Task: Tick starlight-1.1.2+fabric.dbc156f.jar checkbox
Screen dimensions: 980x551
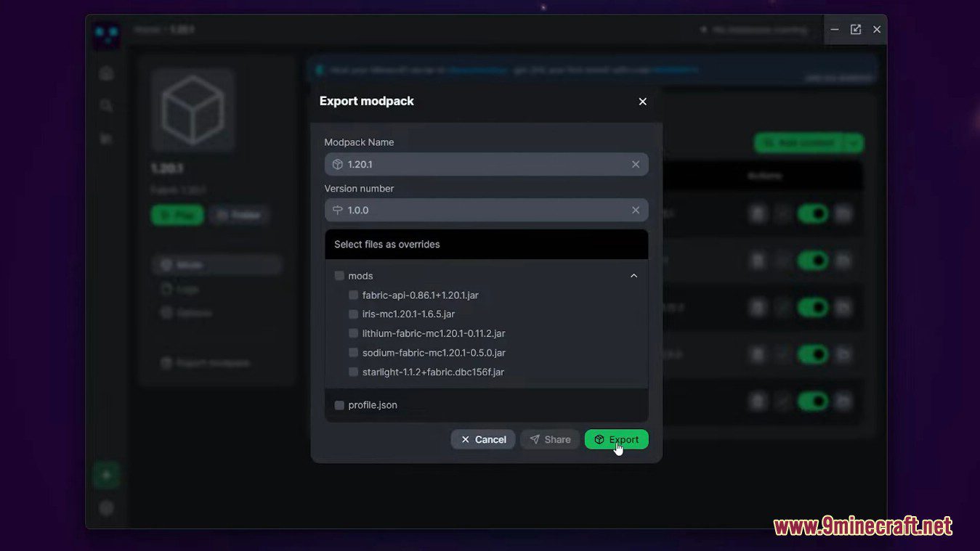Action: [x=353, y=372]
